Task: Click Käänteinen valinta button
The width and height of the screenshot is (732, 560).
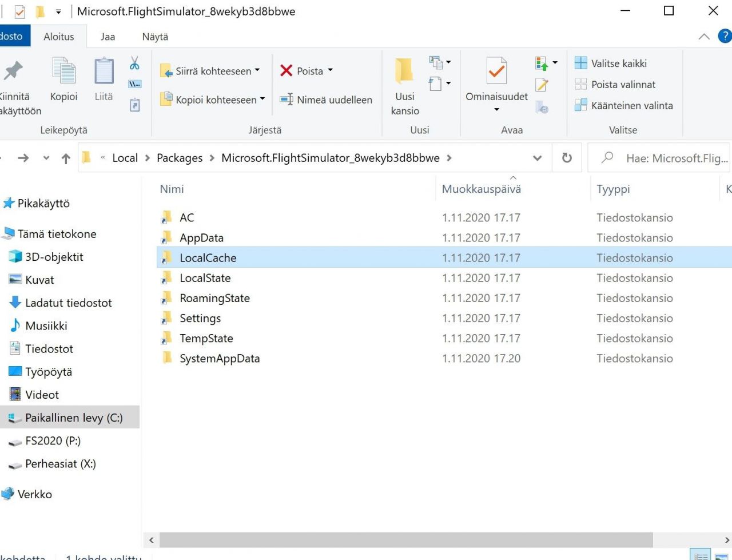Action: point(624,106)
